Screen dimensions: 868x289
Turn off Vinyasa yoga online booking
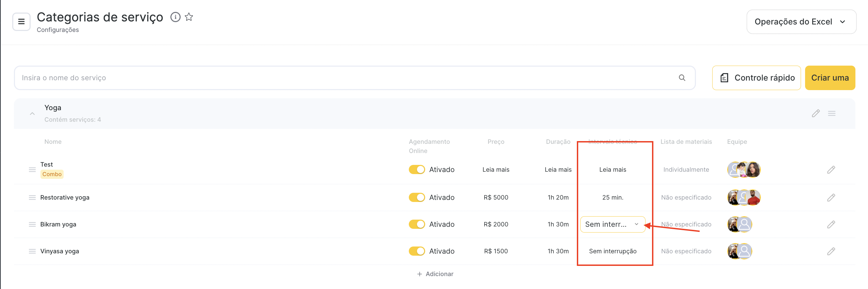click(417, 251)
